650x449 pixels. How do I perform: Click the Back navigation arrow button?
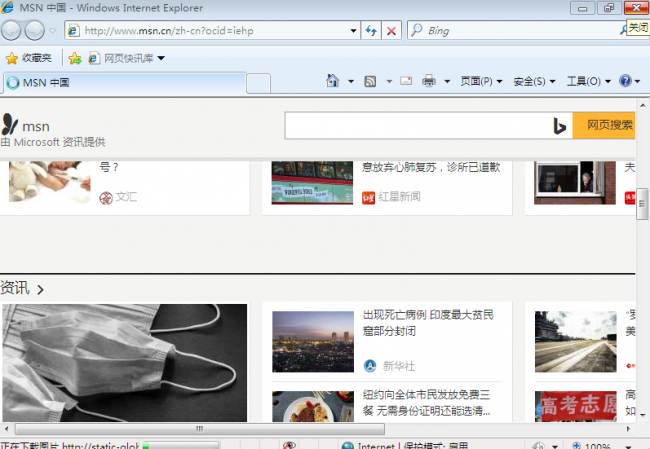(11, 30)
